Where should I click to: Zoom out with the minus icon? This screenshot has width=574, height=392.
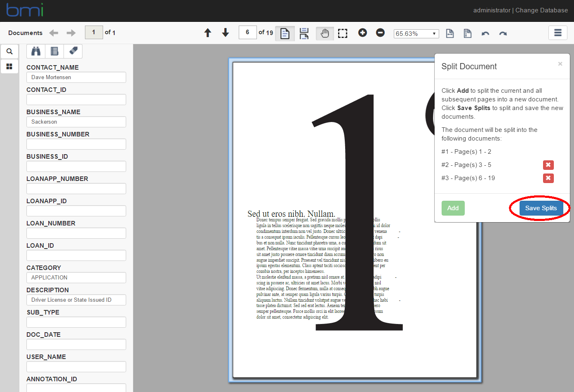point(380,33)
